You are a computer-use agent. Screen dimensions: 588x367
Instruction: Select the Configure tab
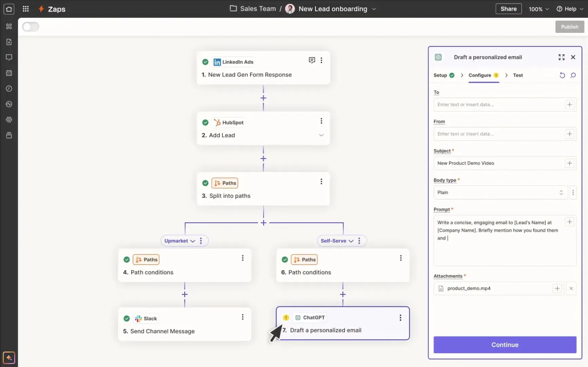click(483, 75)
